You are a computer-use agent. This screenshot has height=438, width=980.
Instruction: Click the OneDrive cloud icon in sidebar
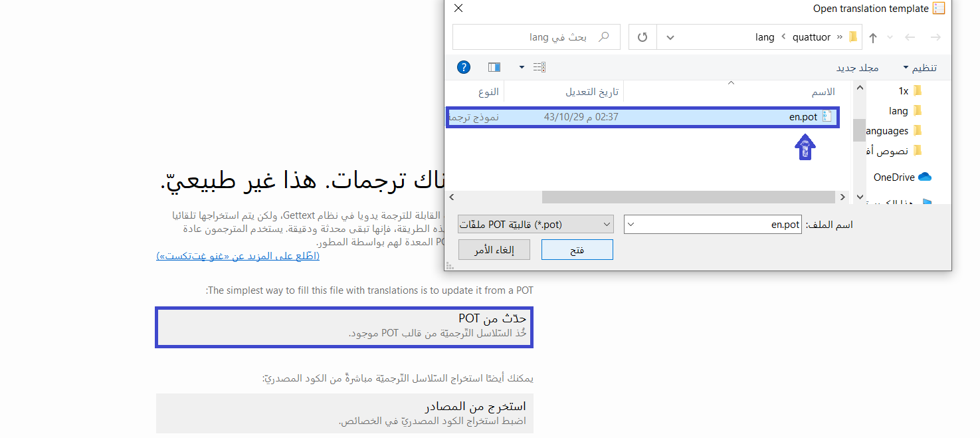[x=924, y=177]
